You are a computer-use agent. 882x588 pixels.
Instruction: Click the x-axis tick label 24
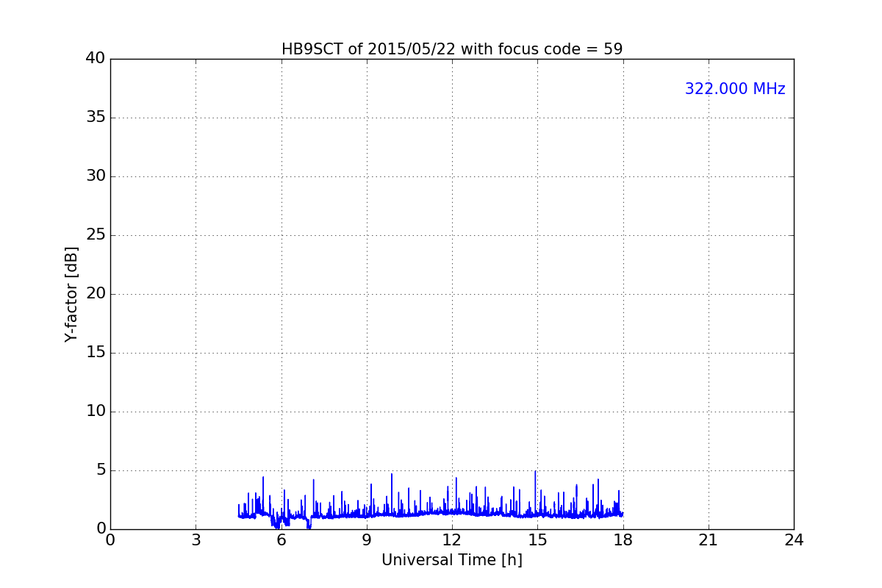pos(794,540)
